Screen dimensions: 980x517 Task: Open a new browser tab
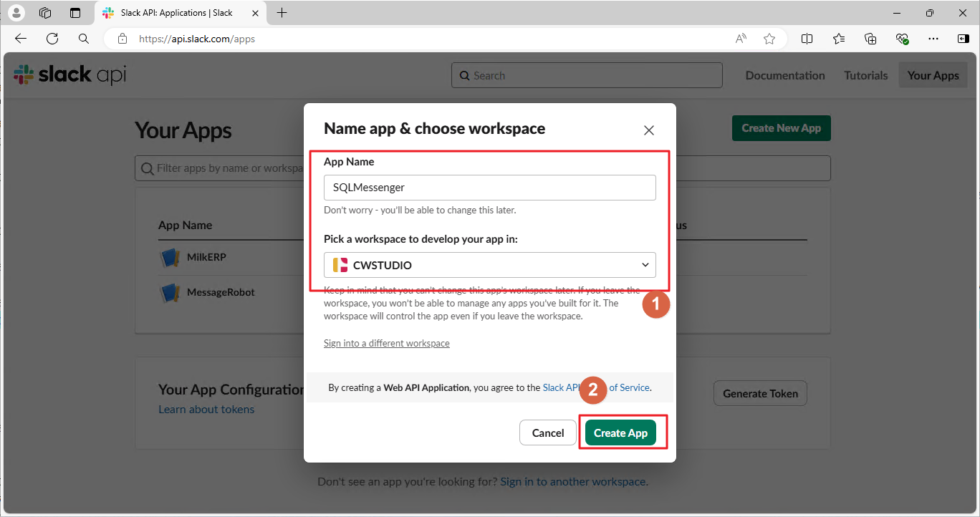click(282, 13)
